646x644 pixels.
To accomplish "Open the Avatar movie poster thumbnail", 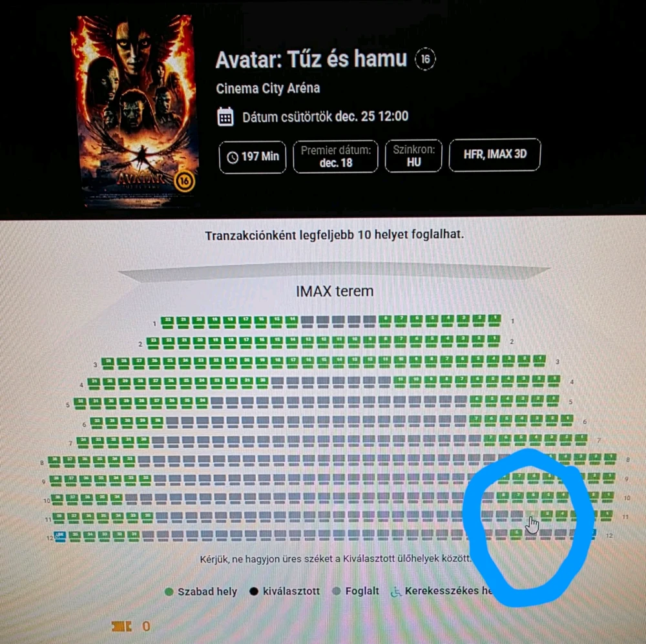I will [135, 110].
